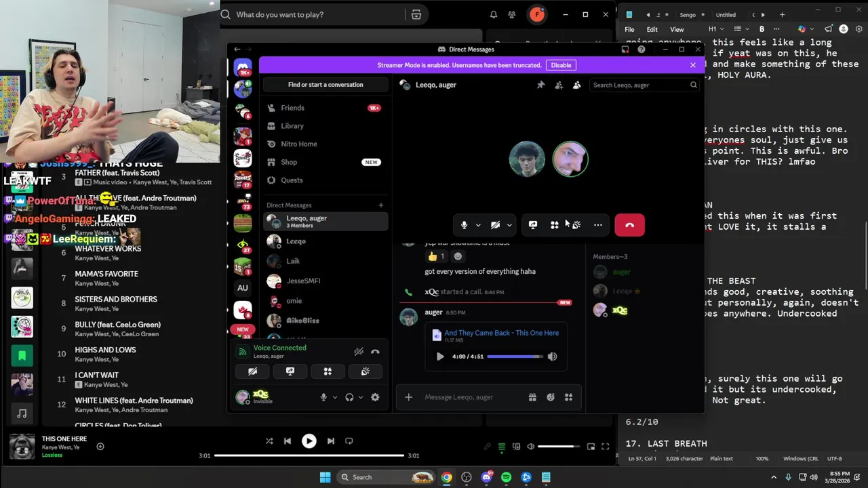Viewport: 868px width, 488px height.
Task: Turn on camera button under Voice Connected
Action: (x=252, y=371)
